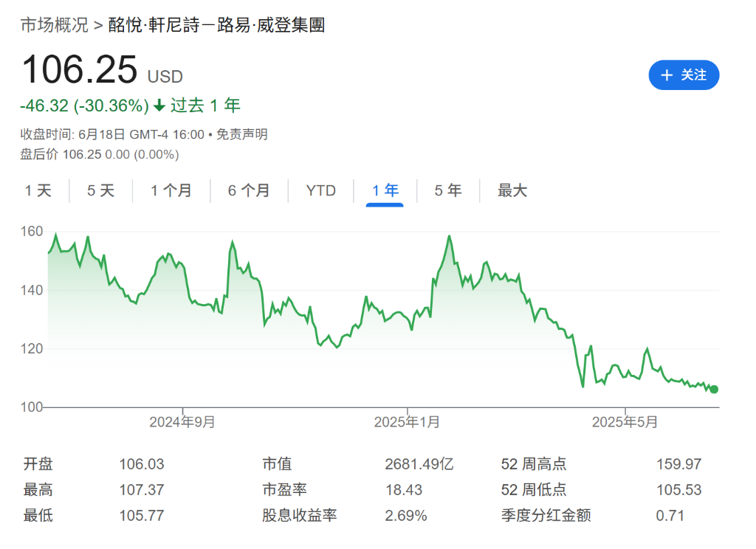Image resolution: width=756 pixels, height=549 pixels.
Task: Click the 2025年1月 axis label
Action: tap(407, 422)
